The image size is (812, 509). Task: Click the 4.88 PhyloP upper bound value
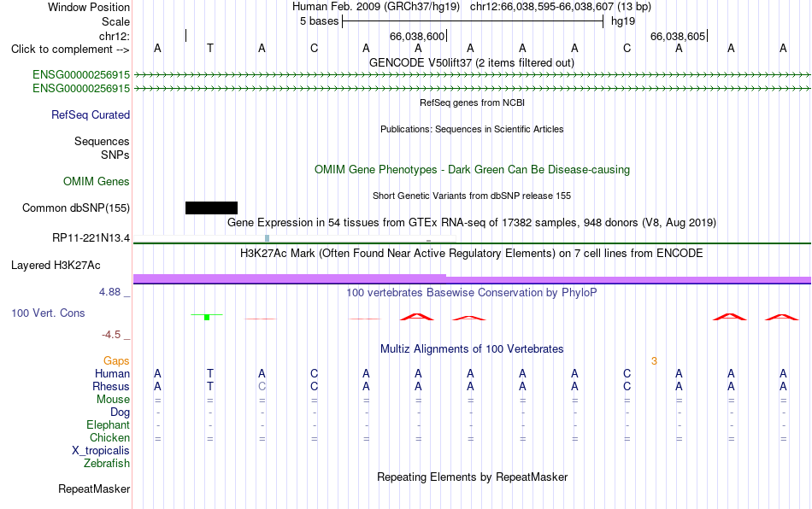109,292
